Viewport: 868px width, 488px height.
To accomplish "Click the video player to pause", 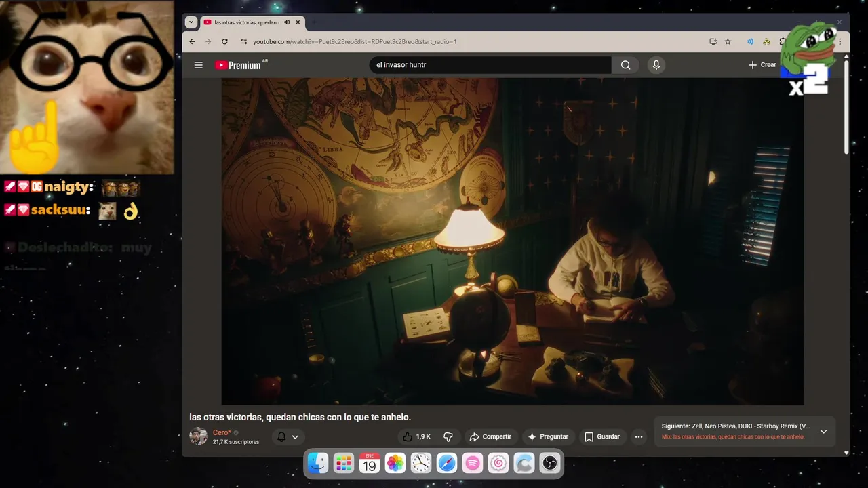I will tap(513, 241).
